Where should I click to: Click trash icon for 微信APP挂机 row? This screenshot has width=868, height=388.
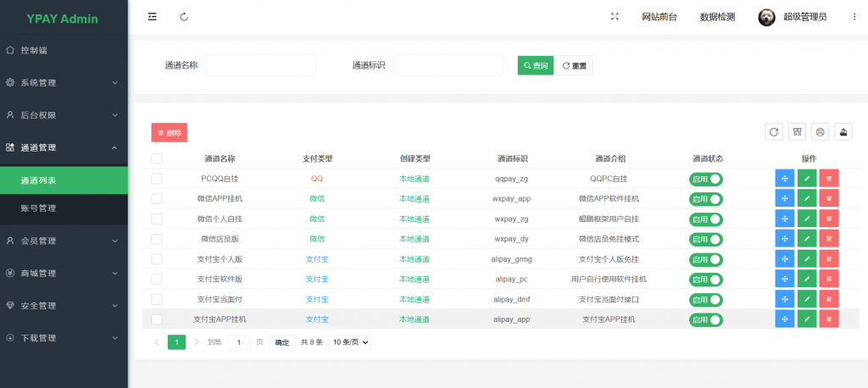tap(829, 199)
